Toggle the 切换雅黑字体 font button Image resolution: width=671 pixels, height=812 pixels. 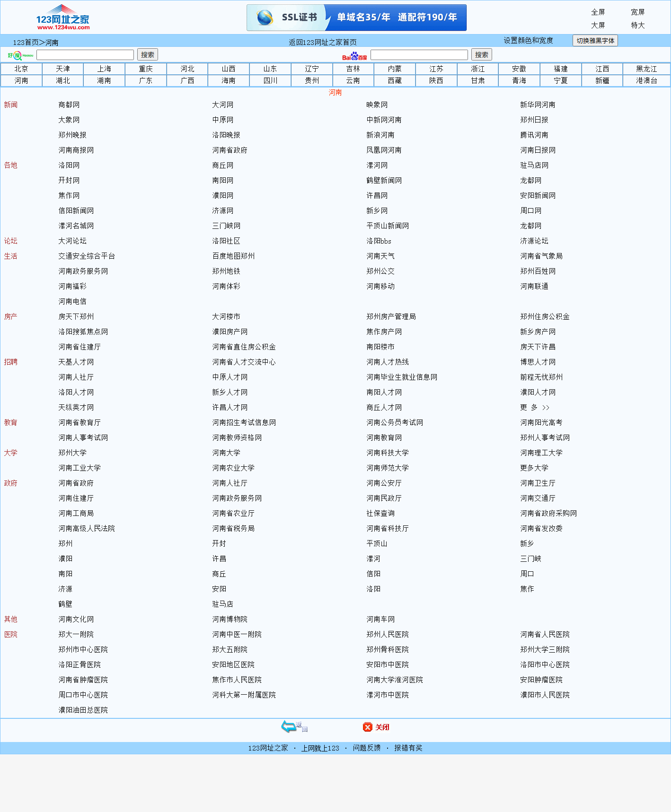[x=595, y=41]
